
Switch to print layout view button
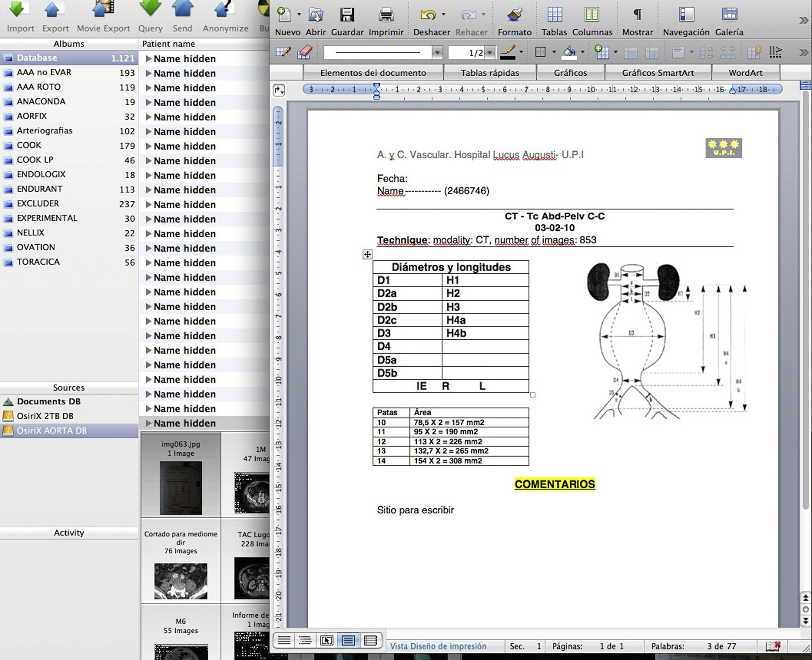pyautogui.click(x=348, y=640)
